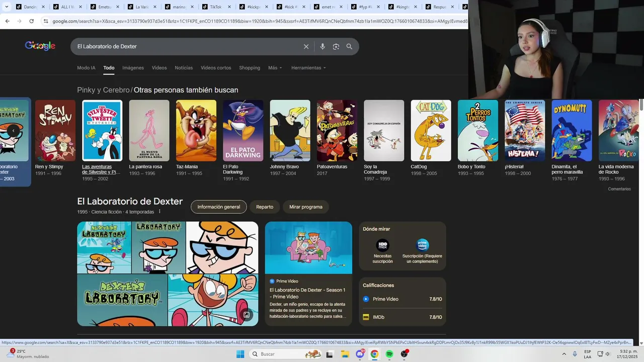Click the taskbar microphone tray icon

pos(575,354)
